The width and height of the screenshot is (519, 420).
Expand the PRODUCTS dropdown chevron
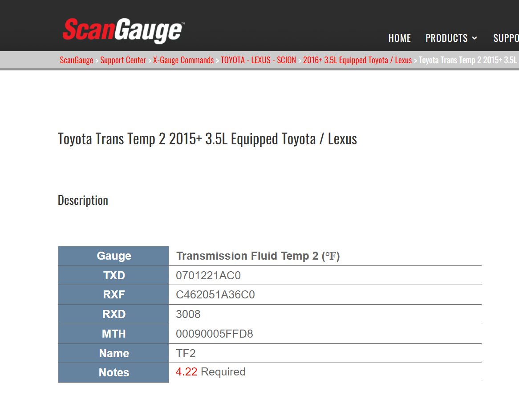[474, 38]
